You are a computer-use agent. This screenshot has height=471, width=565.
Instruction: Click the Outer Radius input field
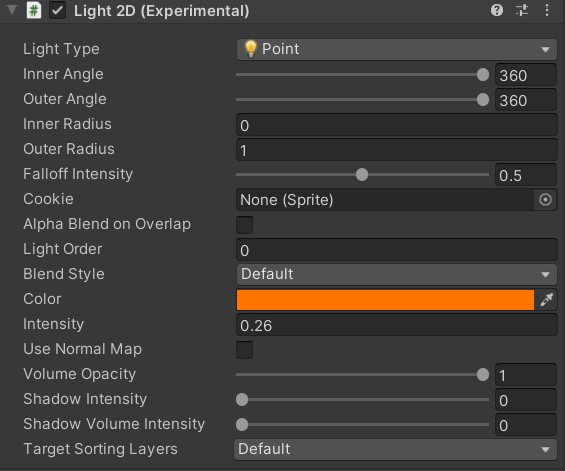[397, 150]
